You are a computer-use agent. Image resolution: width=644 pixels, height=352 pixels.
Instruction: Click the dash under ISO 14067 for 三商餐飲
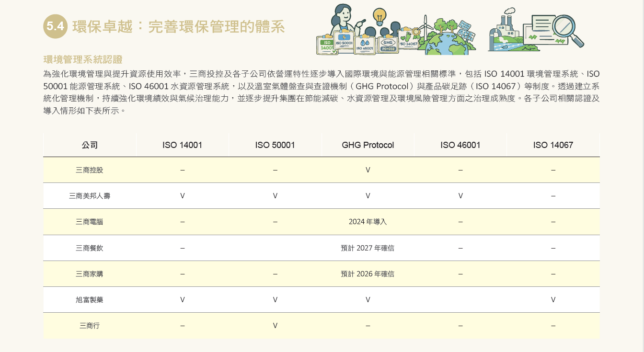pyautogui.click(x=553, y=248)
